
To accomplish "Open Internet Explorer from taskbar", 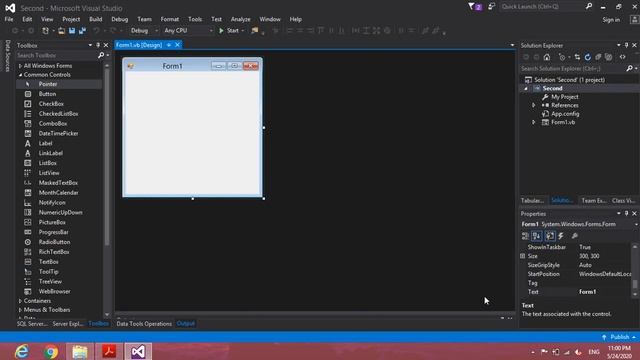I will point(22,351).
